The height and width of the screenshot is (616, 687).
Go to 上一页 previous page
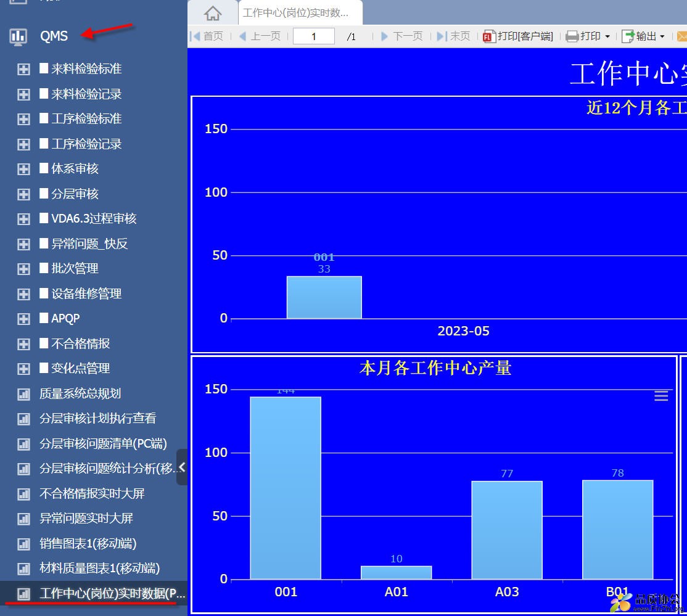pyautogui.click(x=260, y=36)
